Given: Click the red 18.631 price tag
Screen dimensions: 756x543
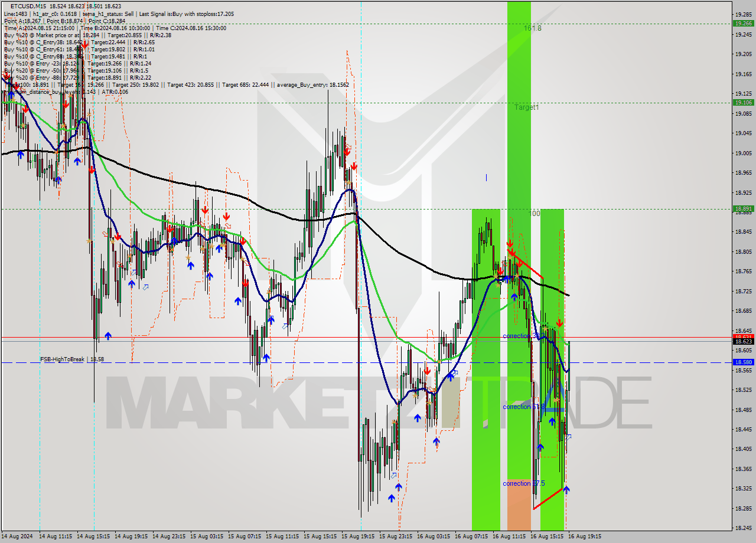Looking at the screenshot, I should tap(743, 336).
